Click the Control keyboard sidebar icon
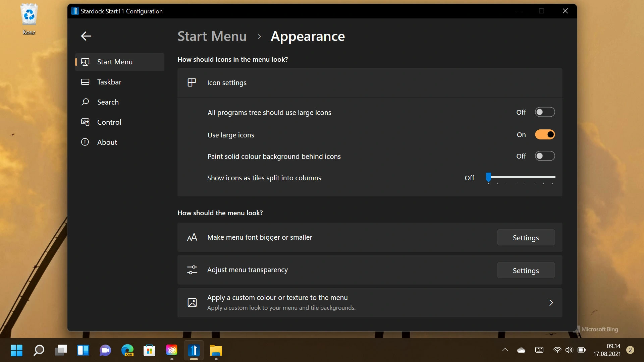Viewport: 644px width, 362px height. (85, 122)
